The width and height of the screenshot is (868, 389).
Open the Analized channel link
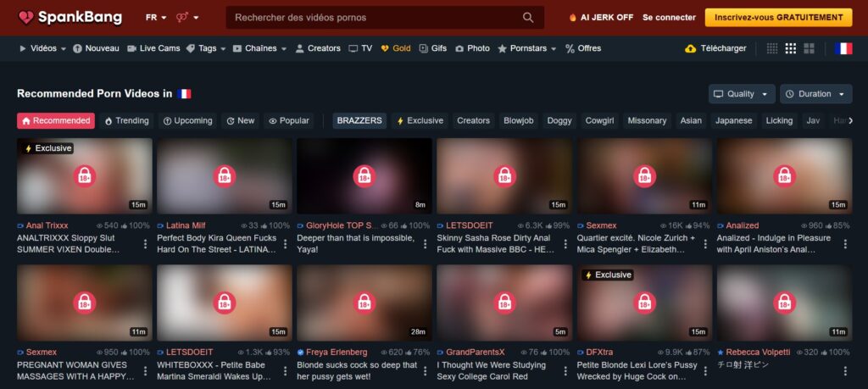tap(743, 225)
